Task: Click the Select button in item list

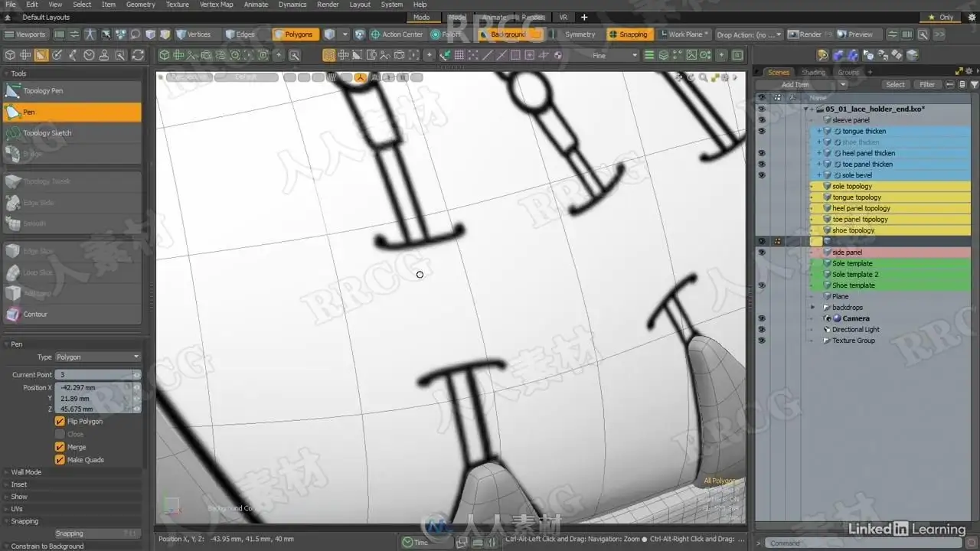Action: click(x=895, y=84)
